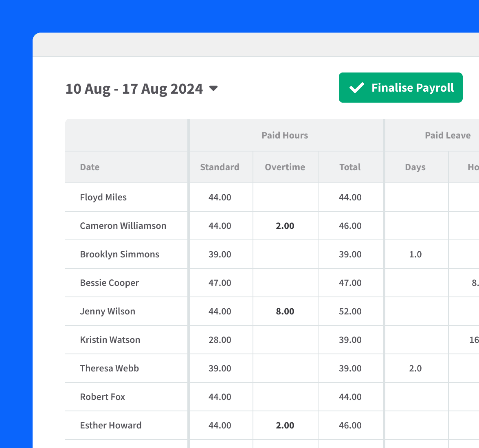Select the Paid Leave section header
479x448 pixels.
[x=448, y=135]
